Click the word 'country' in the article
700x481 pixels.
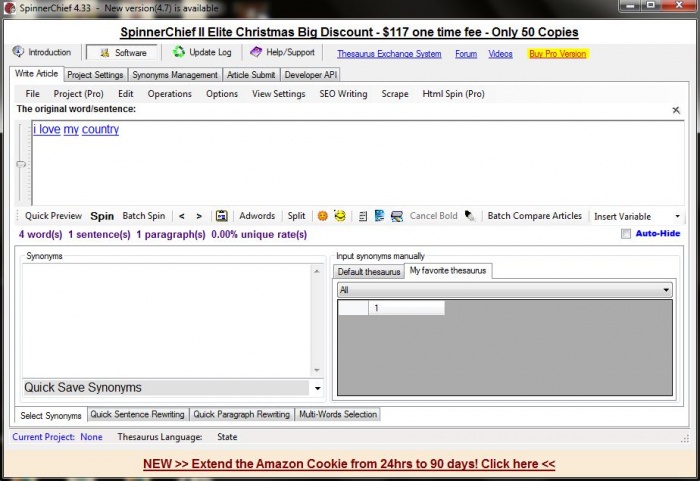pos(100,129)
